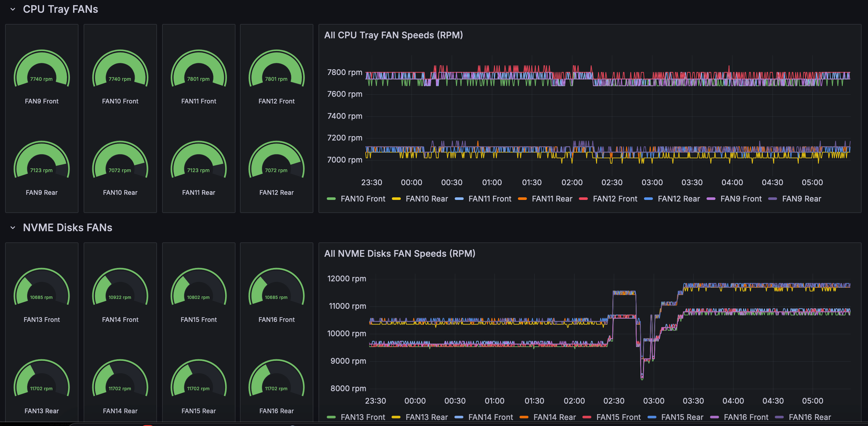868x426 pixels.
Task: Click the 03:00 time label in CPU chart
Action: pyautogui.click(x=652, y=182)
